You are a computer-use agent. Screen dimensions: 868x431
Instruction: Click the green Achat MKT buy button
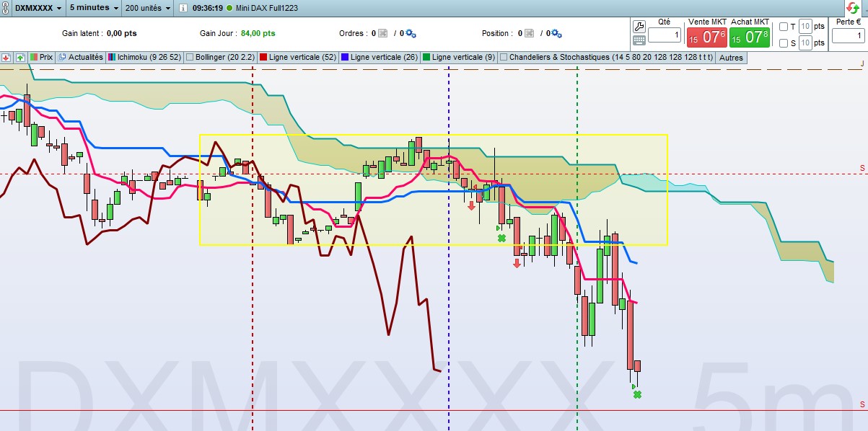(x=750, y=36)
